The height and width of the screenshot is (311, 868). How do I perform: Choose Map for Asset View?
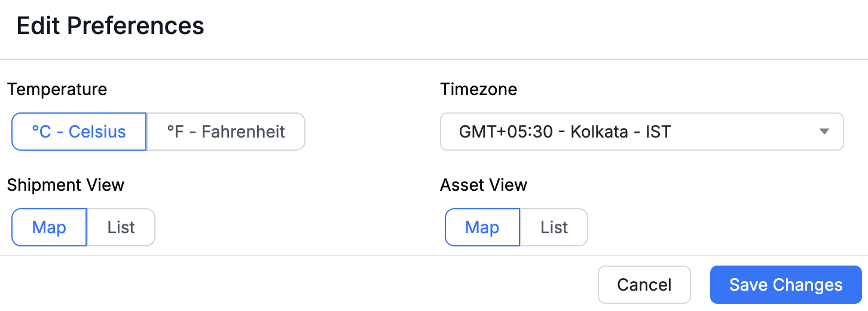coord(482,227)
